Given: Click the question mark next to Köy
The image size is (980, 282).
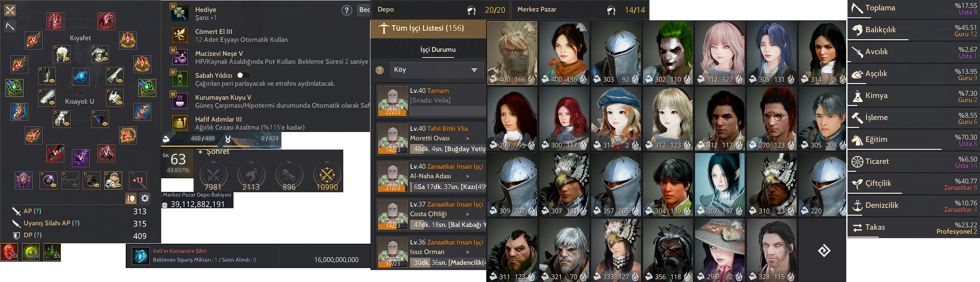Looking at the screenshot, I should [380, 70].
